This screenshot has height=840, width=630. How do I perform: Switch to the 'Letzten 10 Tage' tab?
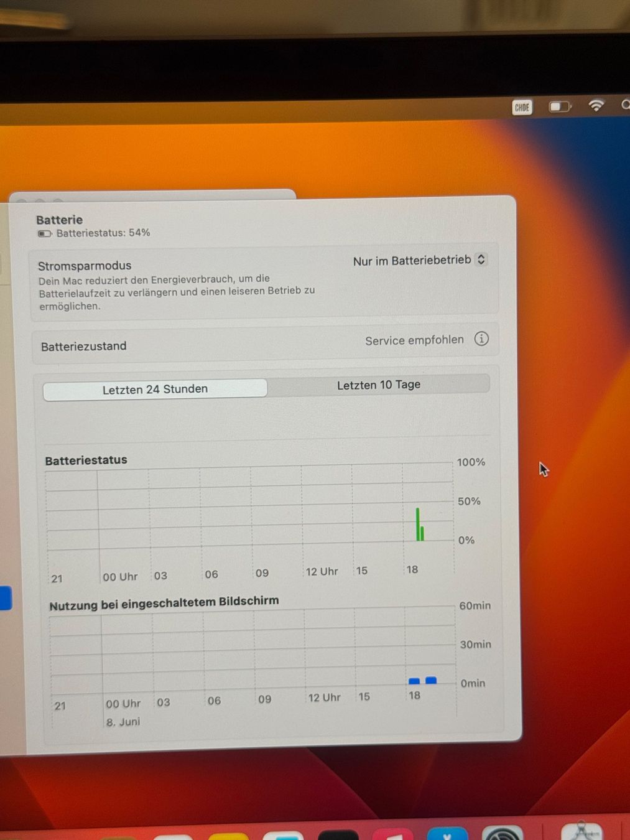pos(379,385)
